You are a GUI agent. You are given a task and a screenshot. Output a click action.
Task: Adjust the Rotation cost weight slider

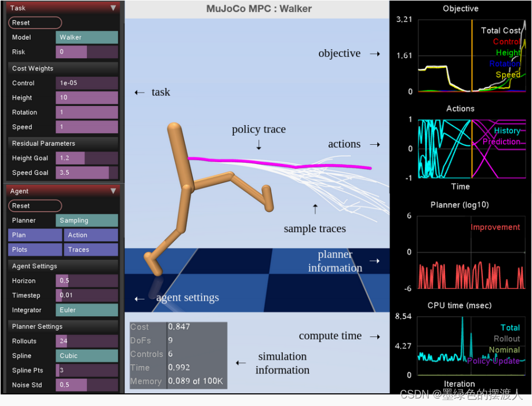pyautogui.click(x=87, y=112)
